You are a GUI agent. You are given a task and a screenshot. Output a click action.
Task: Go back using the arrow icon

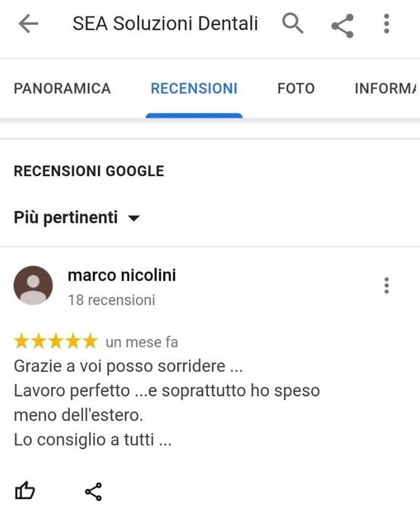click(x=28, y=24)
